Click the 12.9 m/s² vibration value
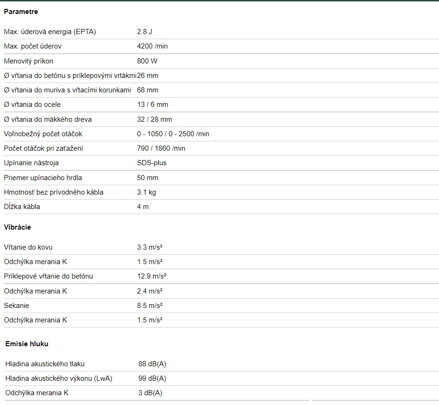 coord(152,276)
